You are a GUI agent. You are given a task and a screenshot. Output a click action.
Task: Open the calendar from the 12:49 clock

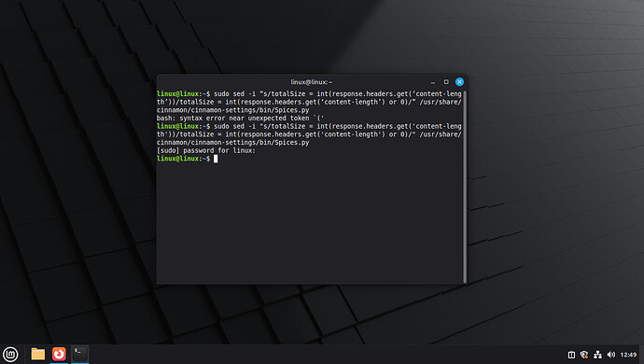(x=628, y=355)
